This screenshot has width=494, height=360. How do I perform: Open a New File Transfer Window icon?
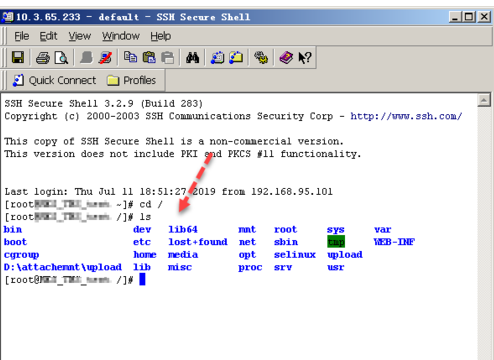coord(236,58)
